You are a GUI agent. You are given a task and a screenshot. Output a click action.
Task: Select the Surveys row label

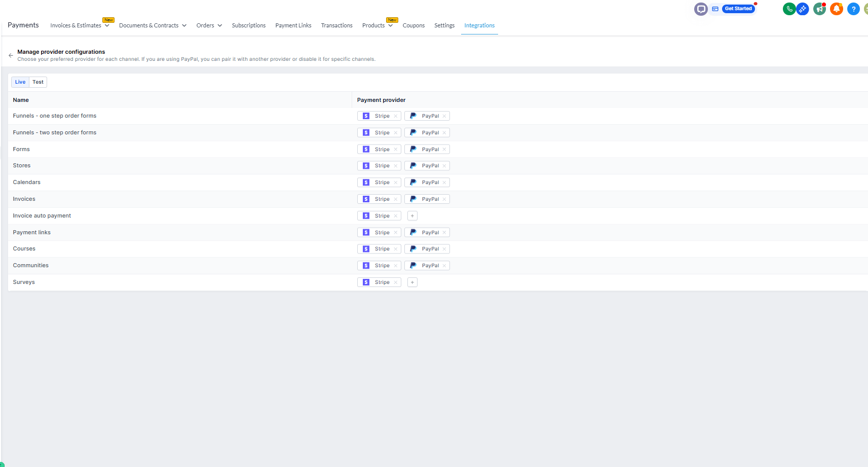24,282
